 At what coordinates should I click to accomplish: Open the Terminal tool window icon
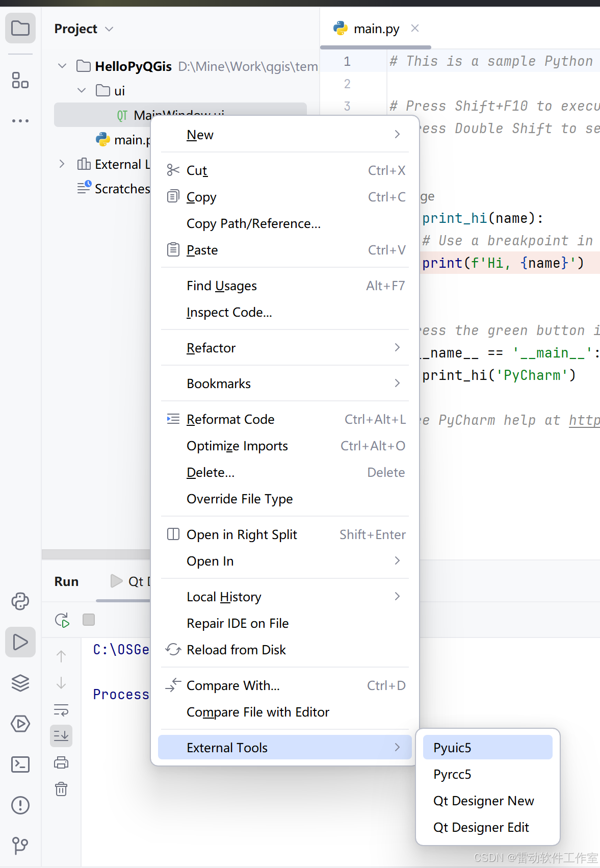pyautogui.click(x=20, y=764)
